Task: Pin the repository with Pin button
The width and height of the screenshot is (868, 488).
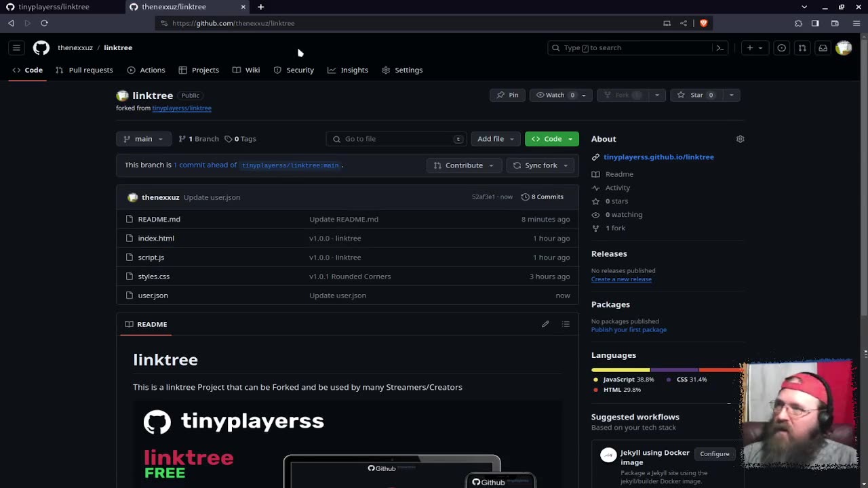Action: [507, 95]
